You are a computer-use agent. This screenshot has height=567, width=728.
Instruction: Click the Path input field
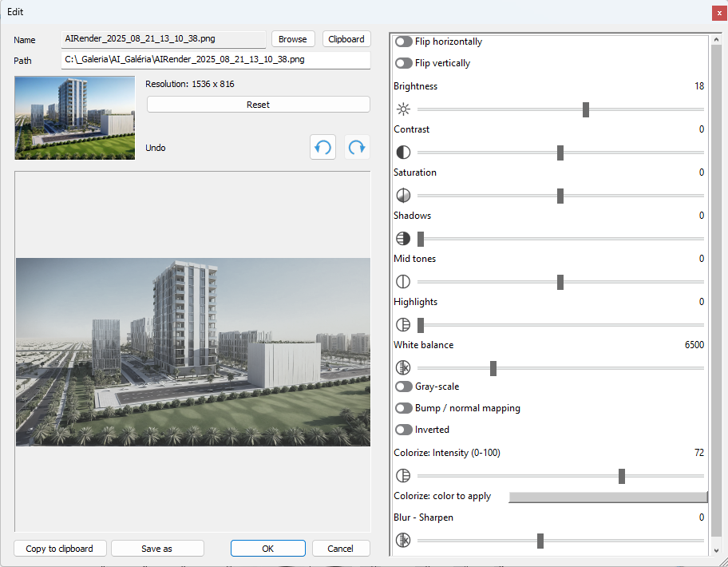(x=216, y=60)
